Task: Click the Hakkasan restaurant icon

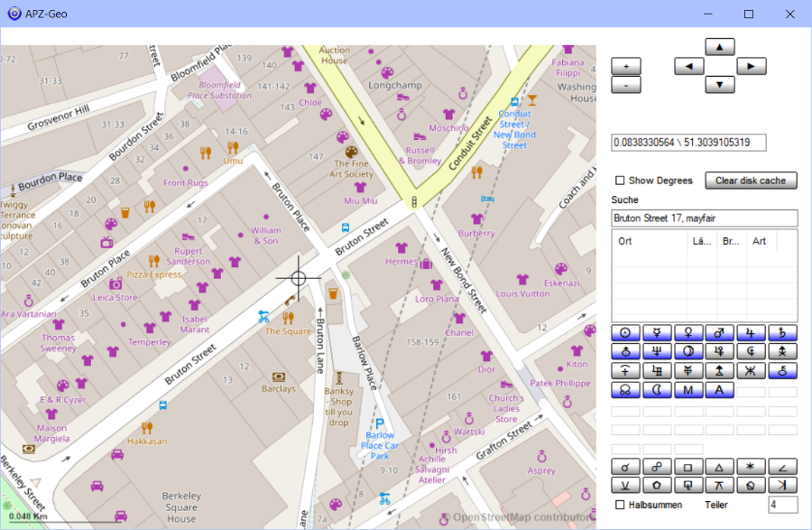Action: point(147,428)
